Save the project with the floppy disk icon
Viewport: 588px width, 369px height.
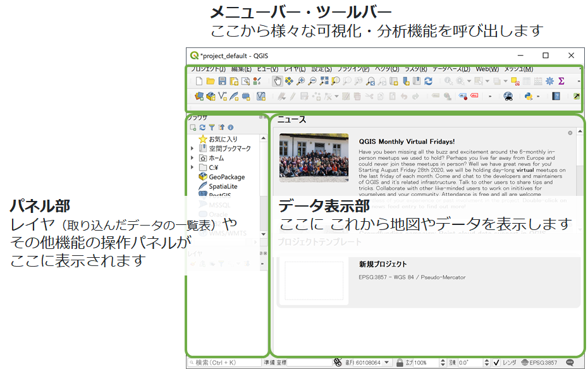point(222,81)
